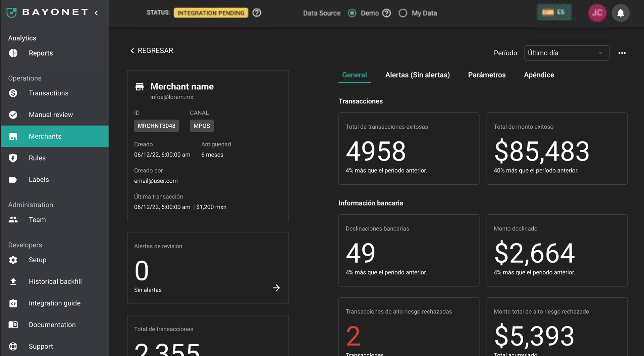Click the Historical backfill upload icon
The height and width of the screenshot is (356, 644).
(13, 281)
